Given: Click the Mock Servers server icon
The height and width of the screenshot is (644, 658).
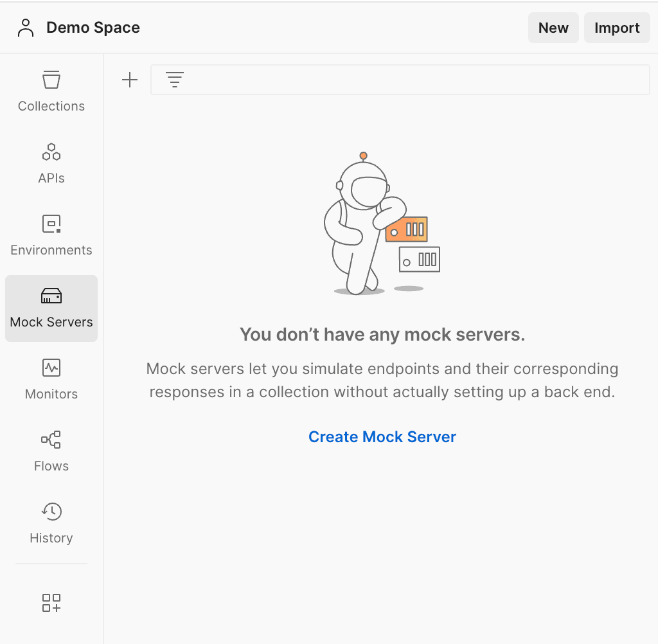Looking at the screenshot, I should [51, 296].
